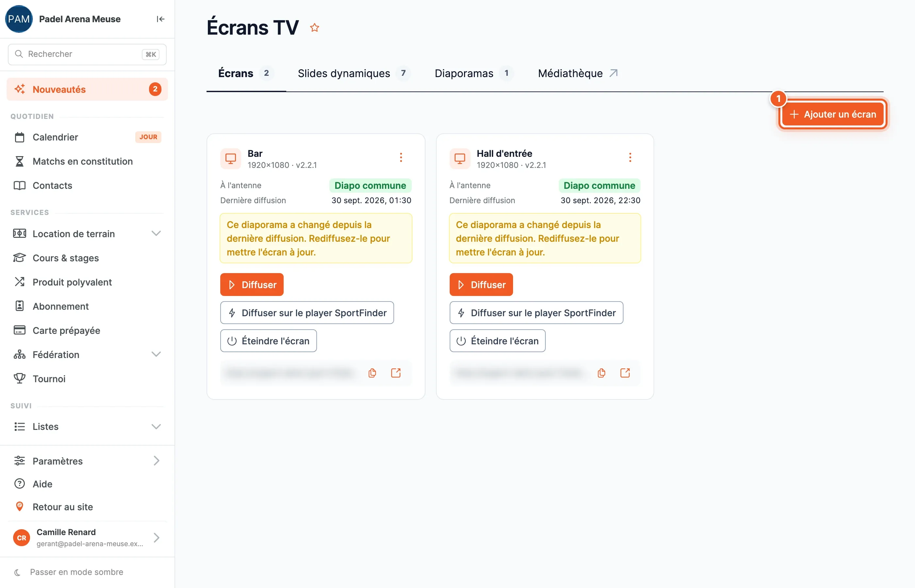Open the Bar screen three-dot menu
Screen dimensions: 915x588
[401, 157]
